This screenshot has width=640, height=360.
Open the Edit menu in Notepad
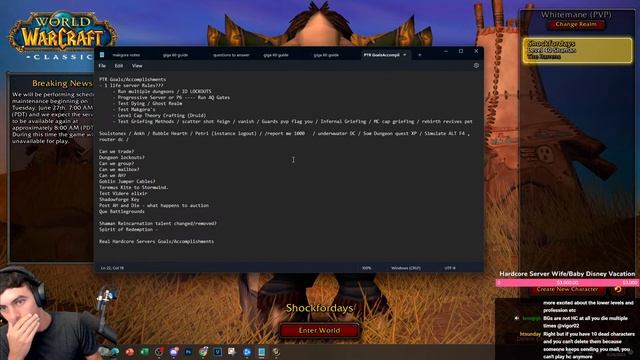pos(118,66)
